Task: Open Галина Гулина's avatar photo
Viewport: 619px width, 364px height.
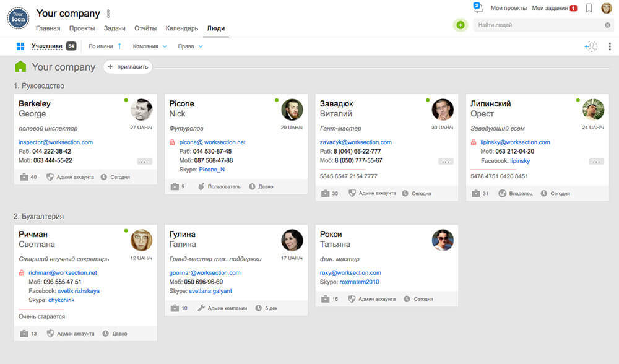Action: tap(292, 240)
